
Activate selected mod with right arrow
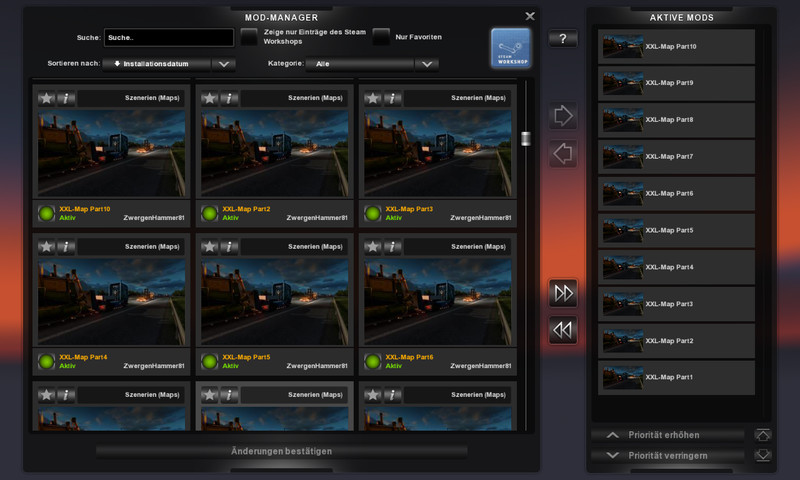[x=563, y=116]
